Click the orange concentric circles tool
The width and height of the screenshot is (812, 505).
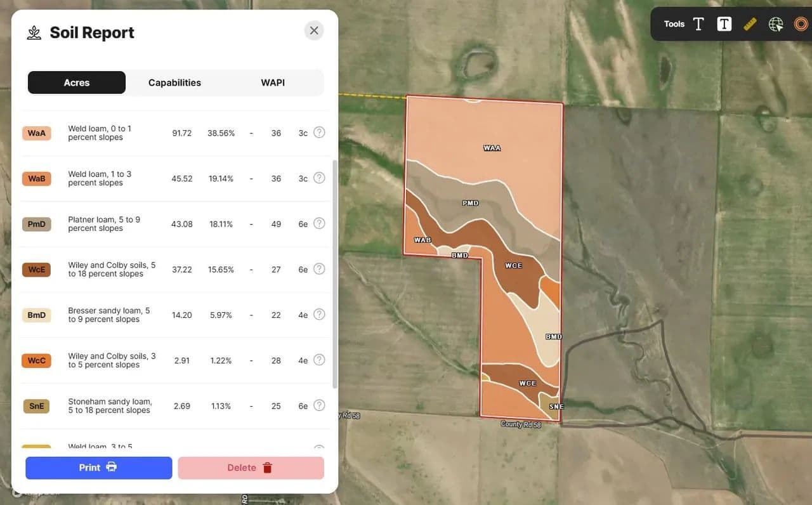coord(801,24)
